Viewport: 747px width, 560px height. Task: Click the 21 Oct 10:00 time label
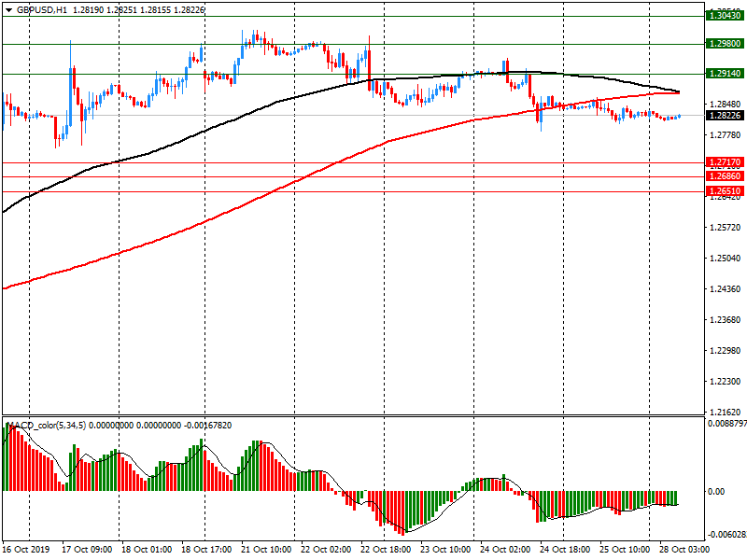266,550
